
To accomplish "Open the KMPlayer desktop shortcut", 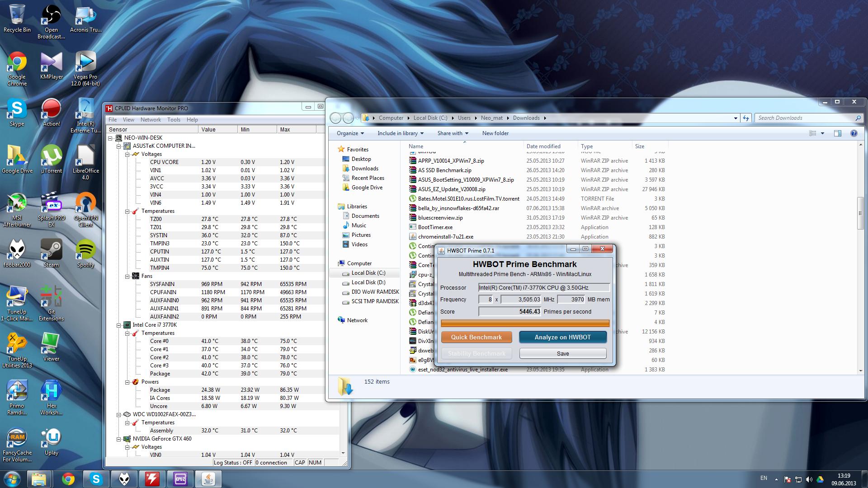I will tap(51, 66).
